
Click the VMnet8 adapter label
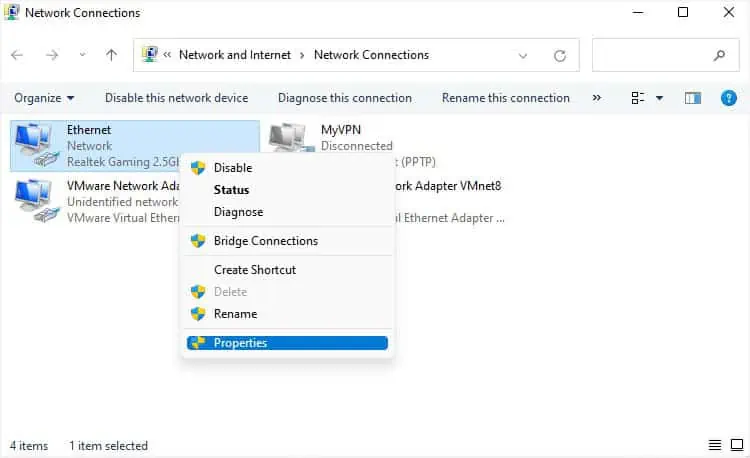tap(448, 186)
